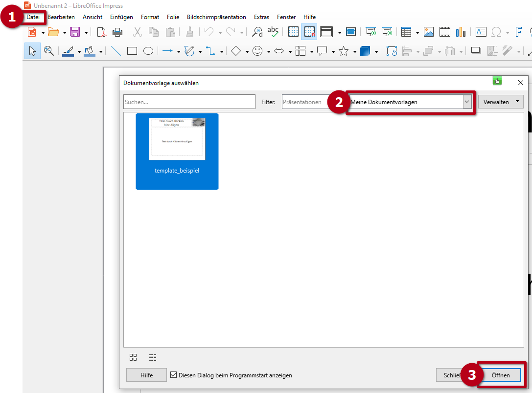The width and height of the screenshot is (532, 393).
Task: Open the Datei menu
Action: point(33,17)
